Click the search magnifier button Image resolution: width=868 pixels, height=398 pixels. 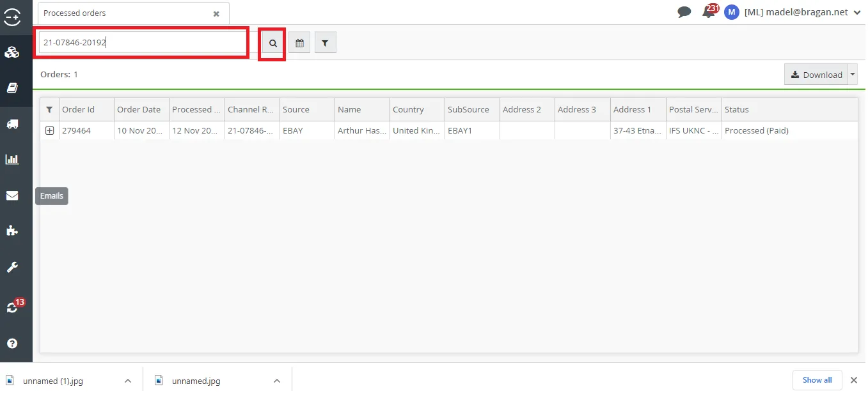click(272, 43)
